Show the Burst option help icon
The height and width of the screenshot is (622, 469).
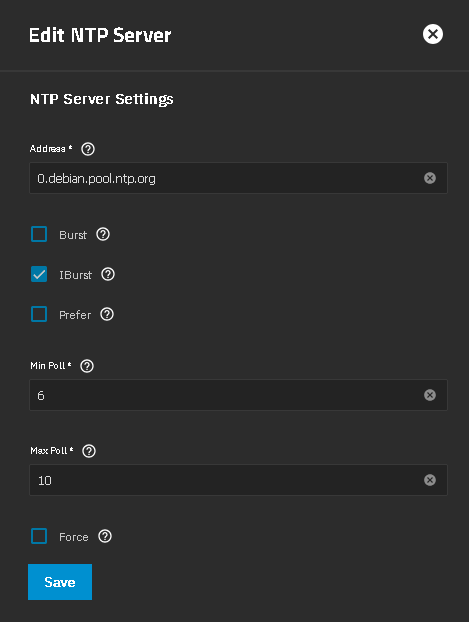tap(103, 234)
